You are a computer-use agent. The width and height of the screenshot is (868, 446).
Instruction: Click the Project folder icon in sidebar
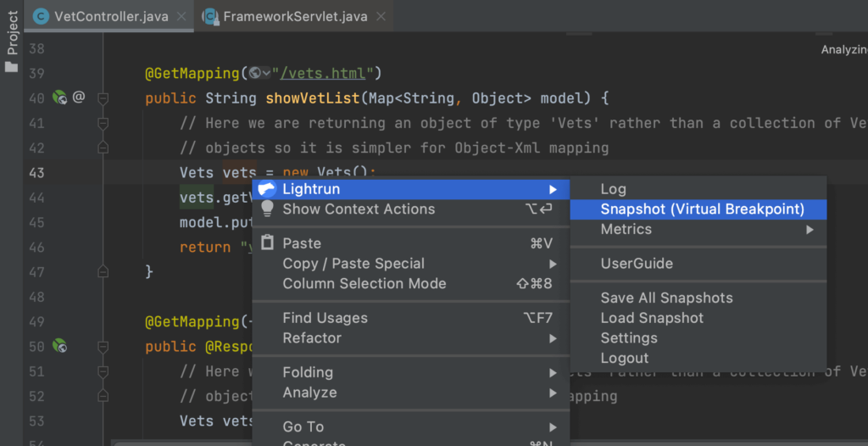coord(11,66)
